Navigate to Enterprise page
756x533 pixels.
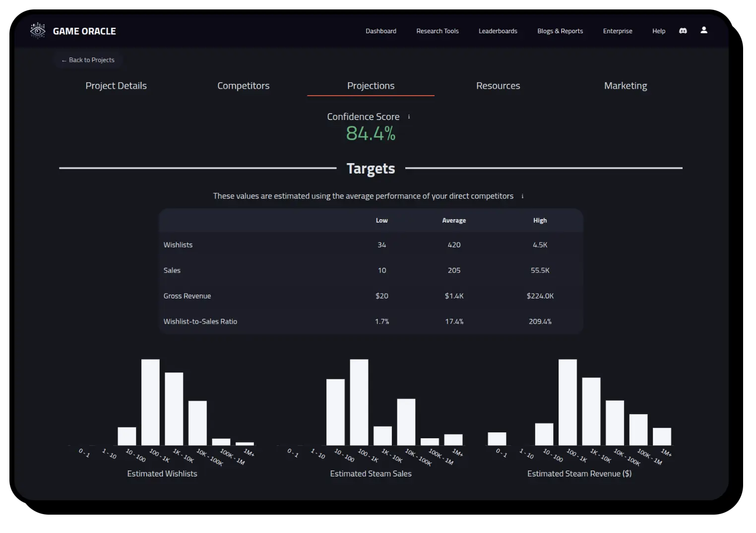[x=617, y=31]
